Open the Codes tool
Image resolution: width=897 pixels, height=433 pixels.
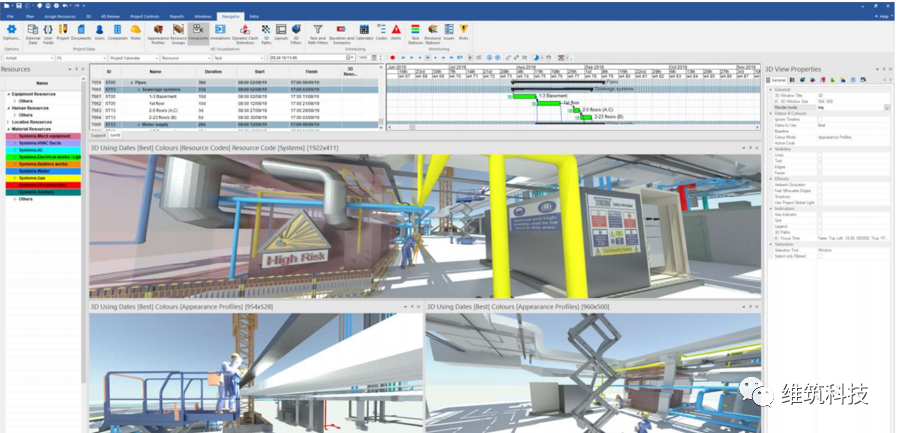tap(382, 32)
